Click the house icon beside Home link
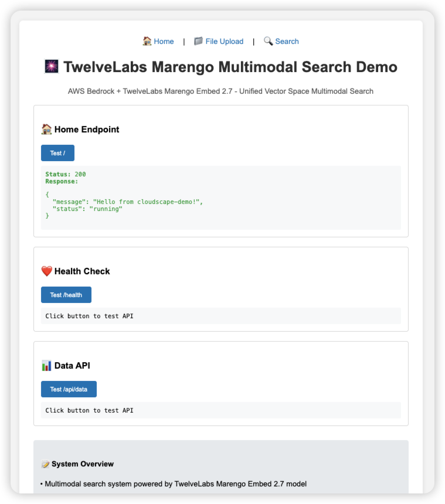This screenshot has width=445, height=504. (147, 41)
